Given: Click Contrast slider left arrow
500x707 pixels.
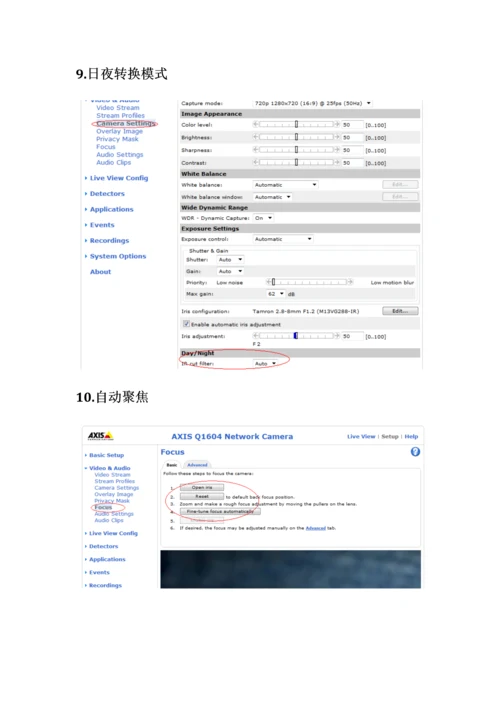Looking at the screenshot, I should coord(256,162).
